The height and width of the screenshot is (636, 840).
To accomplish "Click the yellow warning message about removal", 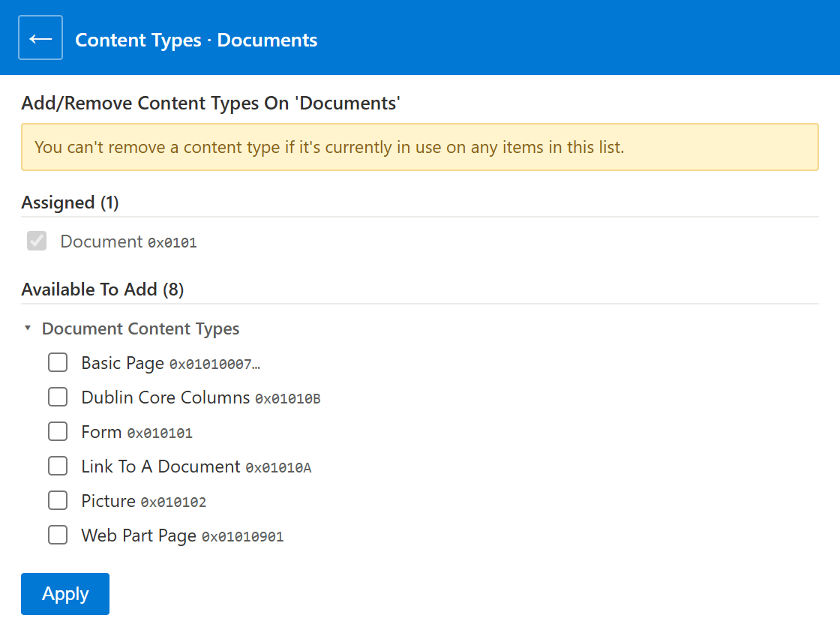I will pos(420,147).
